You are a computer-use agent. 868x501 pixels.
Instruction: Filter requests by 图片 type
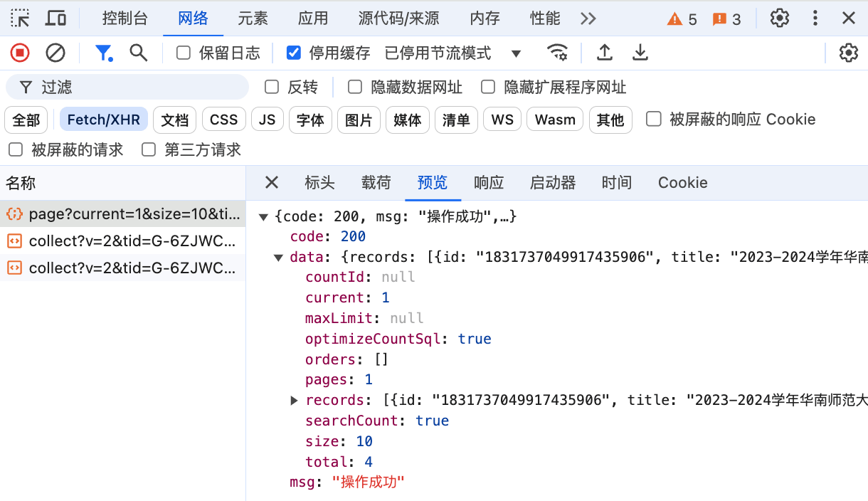point(359,120)
